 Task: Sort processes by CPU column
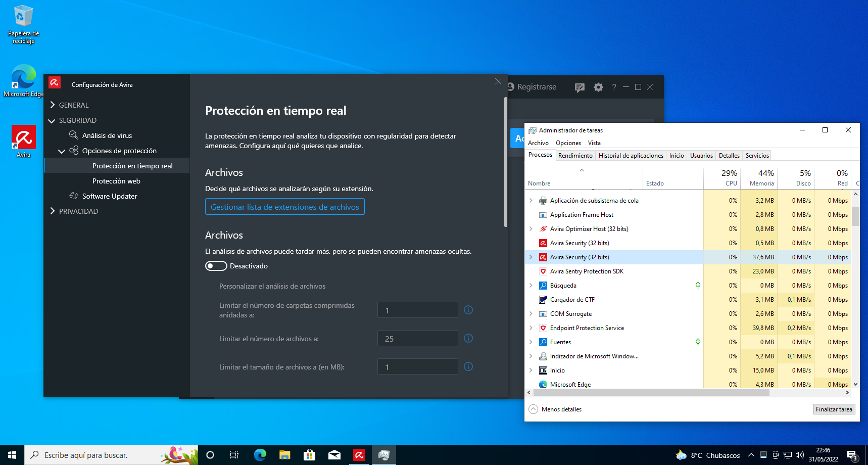[x=722, y=178]
